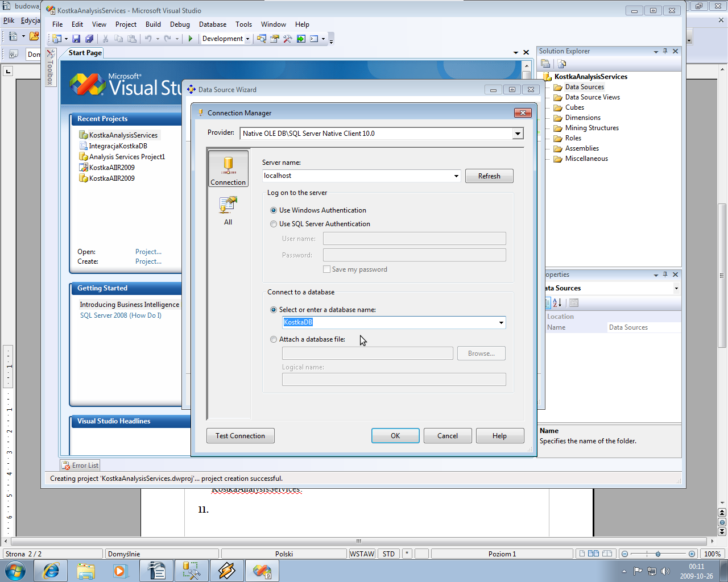Image resolution: width=728 pixels, height=582 pixels.
Task: Open the Toolbox hammer-wrench toolbar icon
Action: (288, 39)
